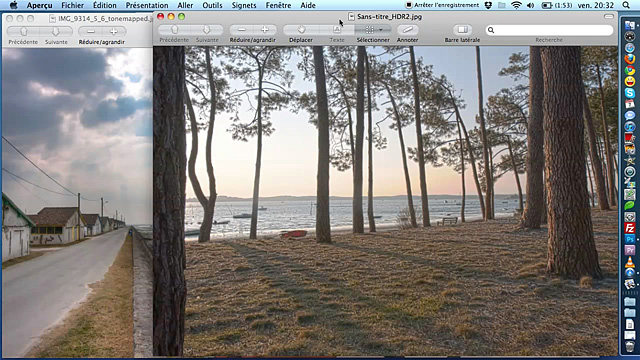
Task: Launch Photoshop from the Dock
Action: pos(630,239)
